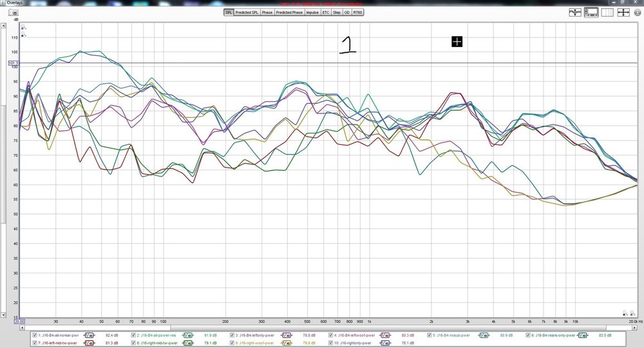Screen dimensions: 644x348
Task: Click the 101.3 dB cursor level box
Action: click(x=14, y=63)
